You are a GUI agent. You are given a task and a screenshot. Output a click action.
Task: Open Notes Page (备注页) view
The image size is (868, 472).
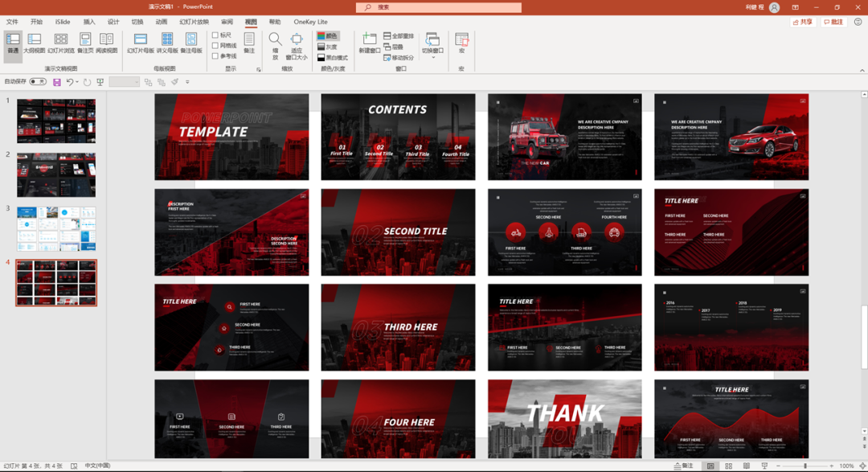[x=85, y=43]
